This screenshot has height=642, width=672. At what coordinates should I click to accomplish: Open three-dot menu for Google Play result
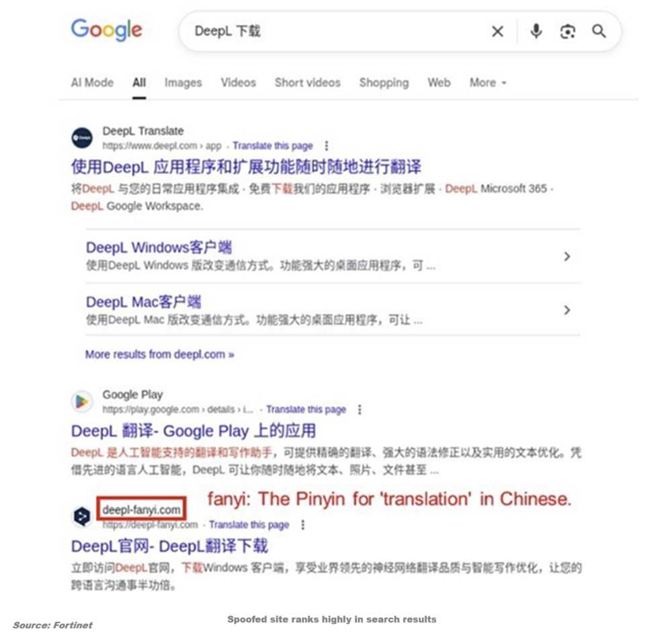[x=360, y=409]
